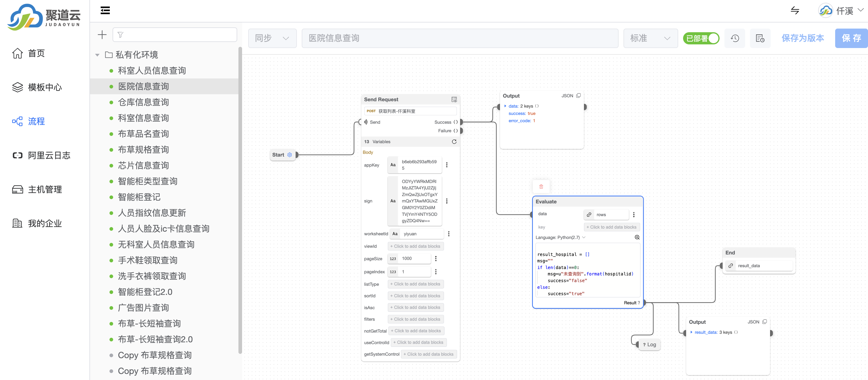Edit the flow name field 医院信息查询
Screen dimensions: 868x380
pos(460,38)
